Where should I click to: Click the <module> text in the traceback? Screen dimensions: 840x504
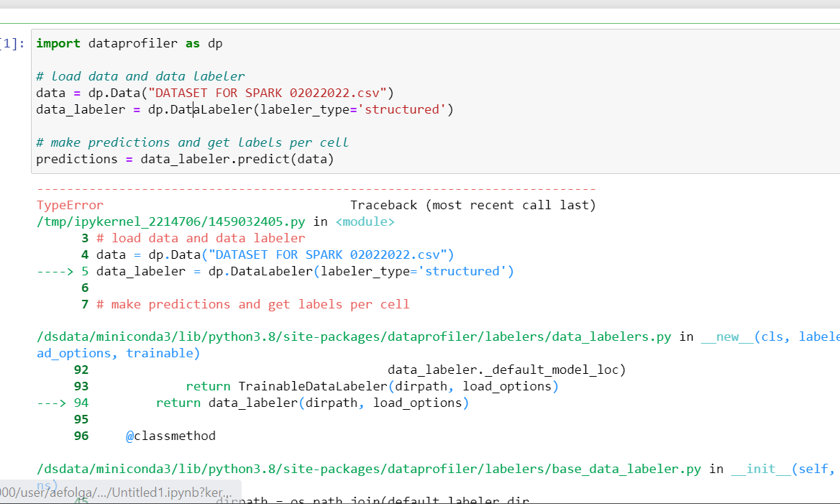(365, 221)
